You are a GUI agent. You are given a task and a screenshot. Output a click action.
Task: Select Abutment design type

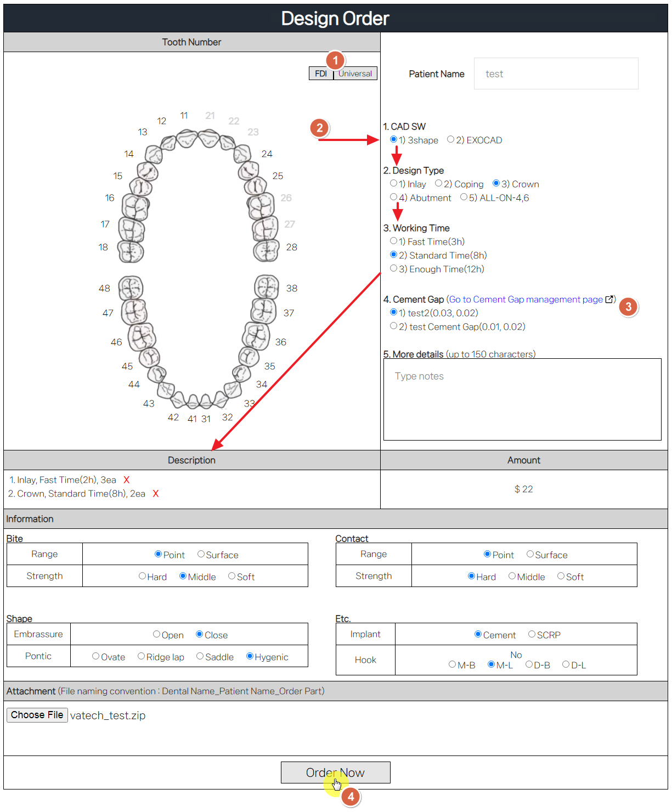coord(394,198)
